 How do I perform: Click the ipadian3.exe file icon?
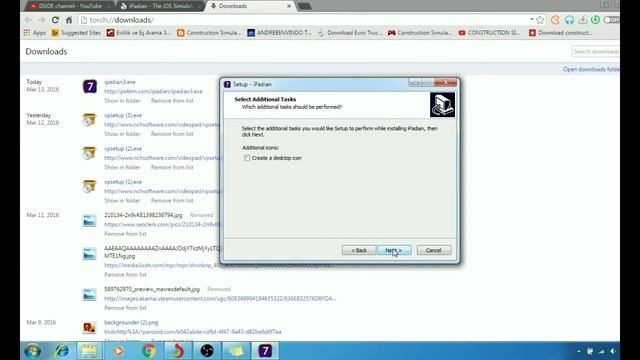pyautogui.click(x=90, y=87)
